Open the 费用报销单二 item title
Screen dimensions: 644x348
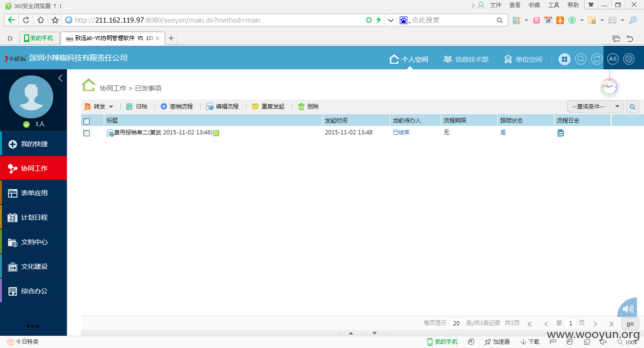163,133
